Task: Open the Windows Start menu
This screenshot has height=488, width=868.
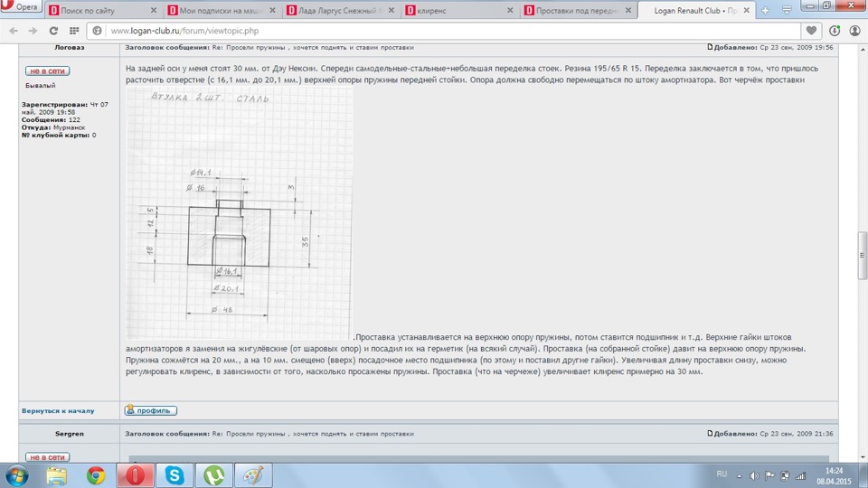Action: (16, 475)
